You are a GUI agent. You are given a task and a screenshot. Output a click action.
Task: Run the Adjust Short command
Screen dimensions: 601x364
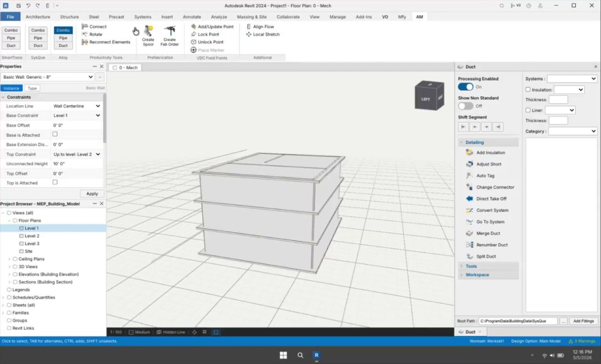click(x=484, y=164)
